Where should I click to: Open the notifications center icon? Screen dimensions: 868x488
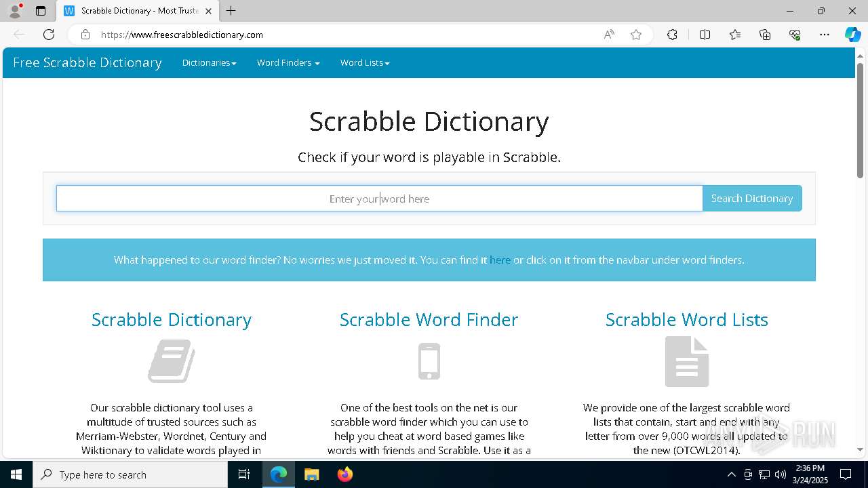(x=846, y=474)
